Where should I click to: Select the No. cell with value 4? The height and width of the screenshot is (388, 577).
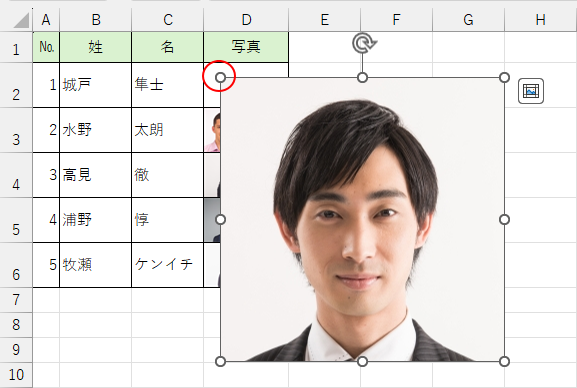(x=46, y=220)
